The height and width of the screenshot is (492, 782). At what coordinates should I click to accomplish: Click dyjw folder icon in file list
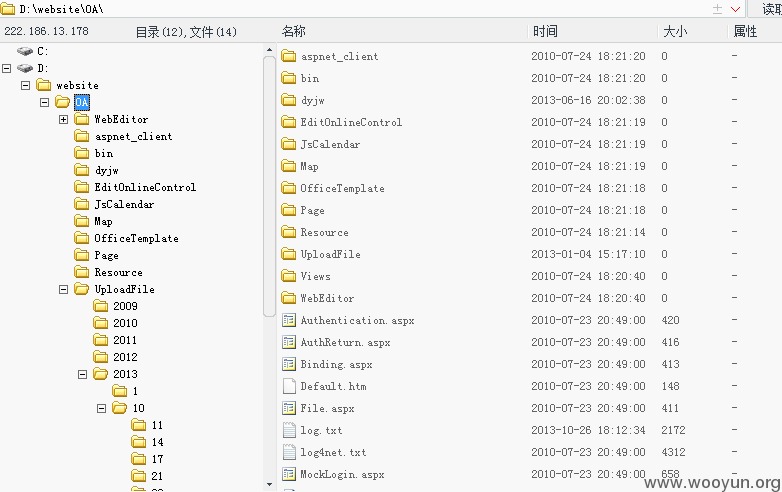click(288, 100)
